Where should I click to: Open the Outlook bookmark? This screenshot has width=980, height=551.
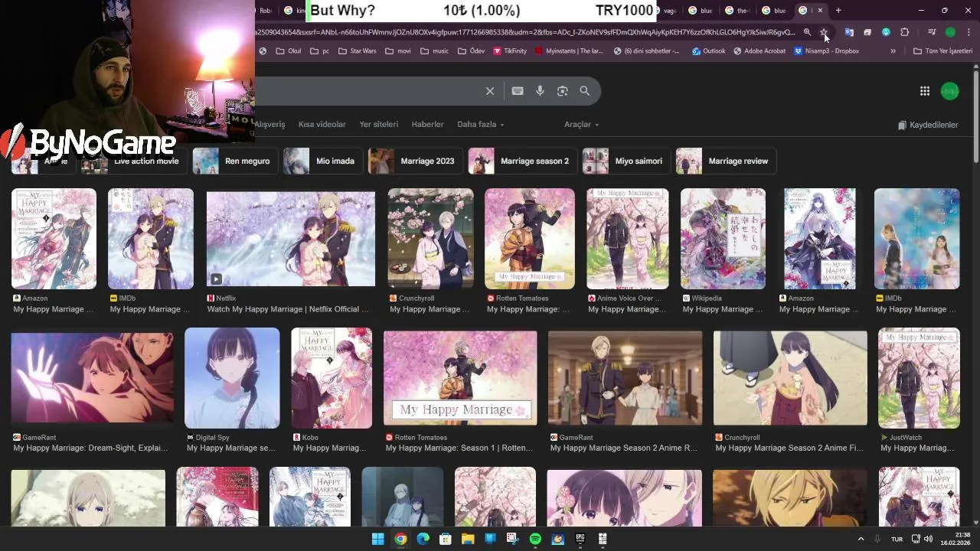(x=708, y=51)
